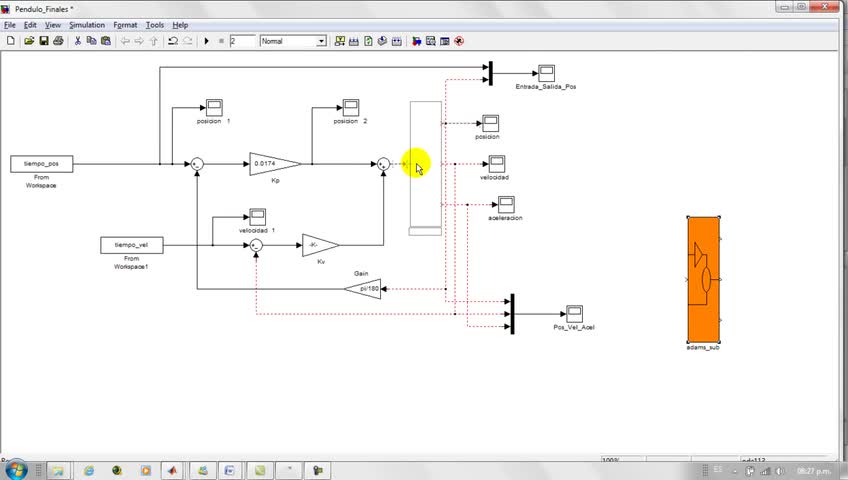Image resolution: width=848 pixels, height=480 pixels.
Task: Open the Tools menu
Action: pos(155,25)
